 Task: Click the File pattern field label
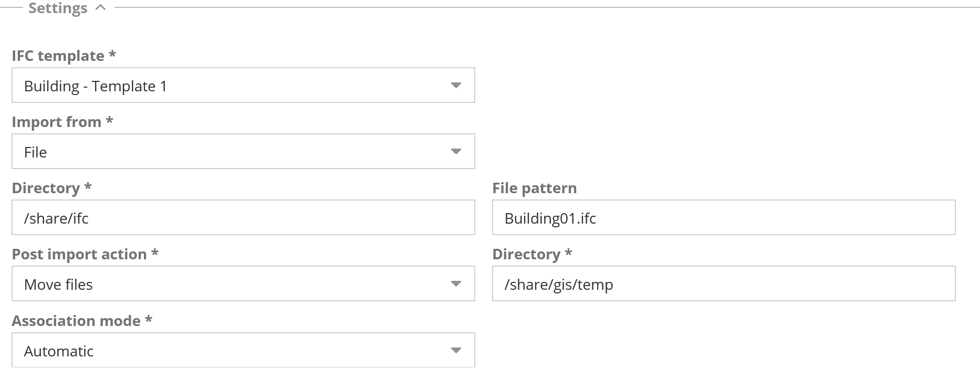pyautogui.click(x=534, y=188)
